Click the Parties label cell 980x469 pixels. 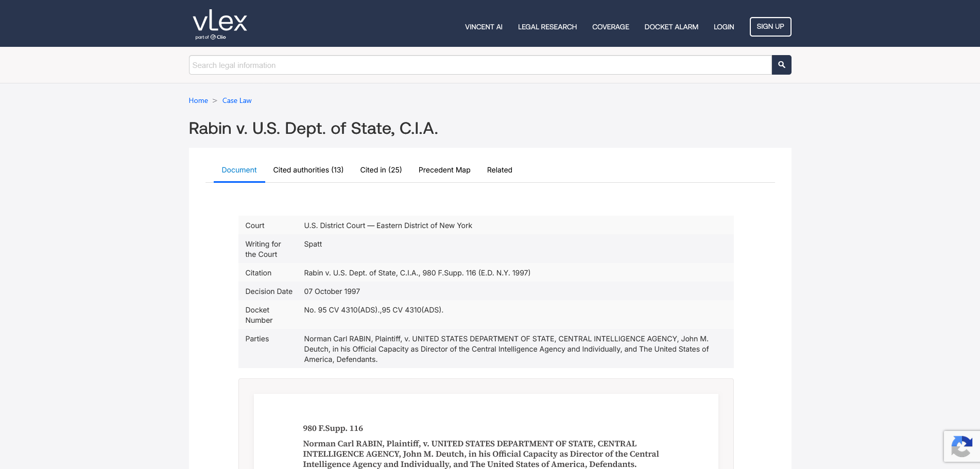tap(257, 339)
